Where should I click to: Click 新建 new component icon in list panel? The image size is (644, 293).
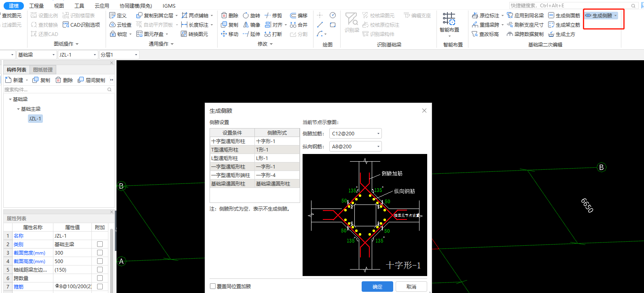(8, 80)
